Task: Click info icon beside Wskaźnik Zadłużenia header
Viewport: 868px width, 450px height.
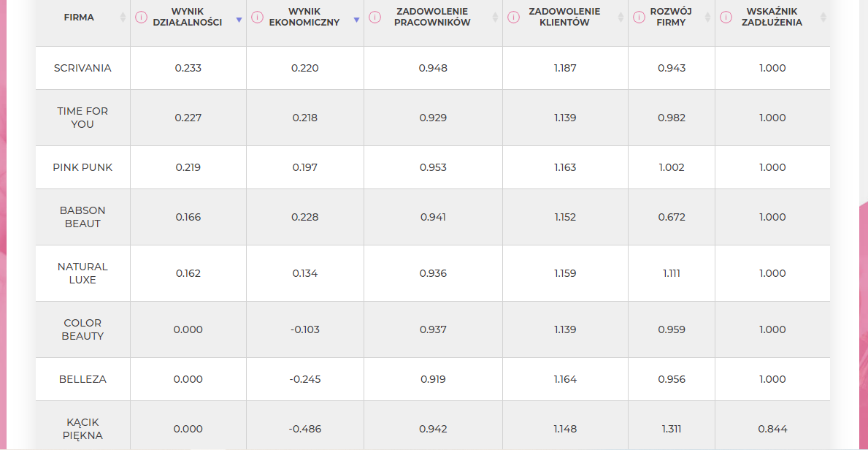Action: click(x=726, y=17)
